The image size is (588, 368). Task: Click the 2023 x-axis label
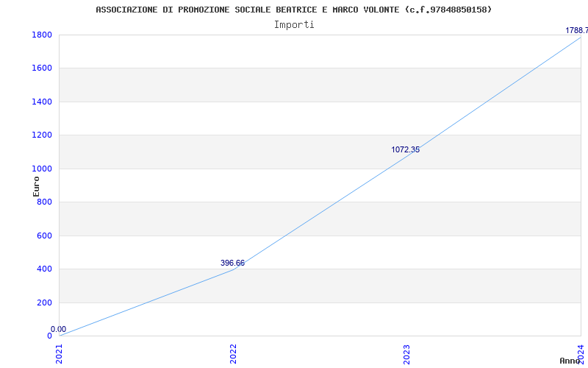(x=407, y=354)
